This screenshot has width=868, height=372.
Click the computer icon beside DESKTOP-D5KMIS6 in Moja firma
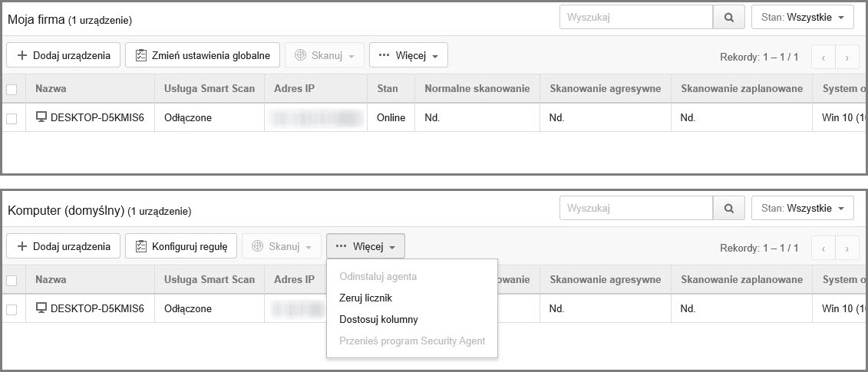41,117
